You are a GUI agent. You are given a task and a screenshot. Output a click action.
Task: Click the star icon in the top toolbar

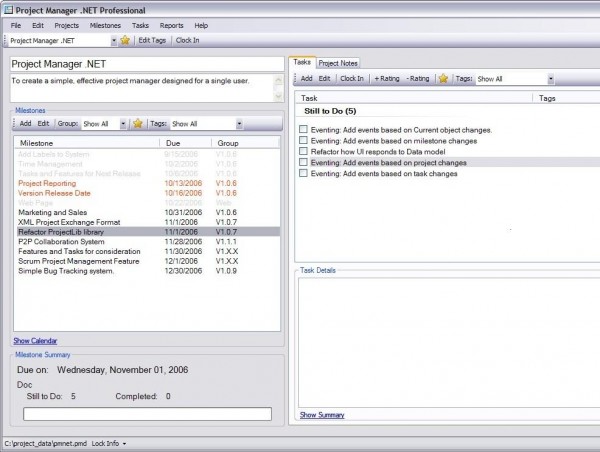[x=125, y=41]
